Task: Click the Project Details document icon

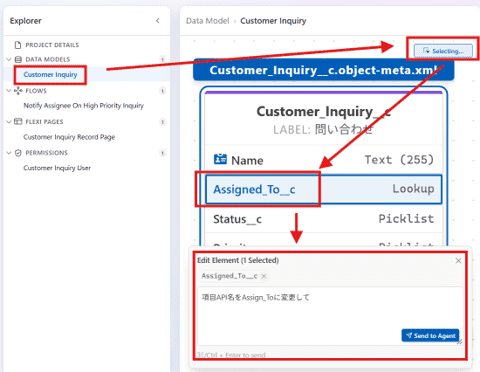Action: [18, 45]
